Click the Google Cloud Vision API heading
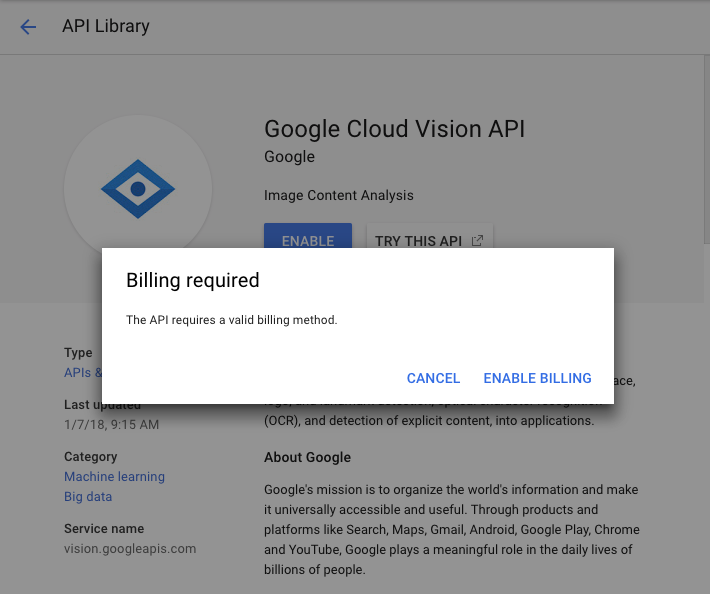 pos(394,129)
